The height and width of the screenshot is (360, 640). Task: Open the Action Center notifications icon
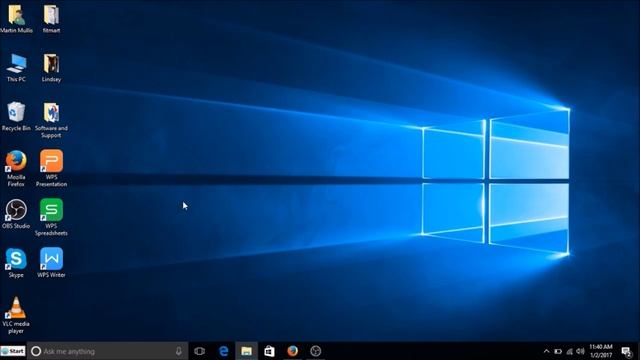click(627, 351)
